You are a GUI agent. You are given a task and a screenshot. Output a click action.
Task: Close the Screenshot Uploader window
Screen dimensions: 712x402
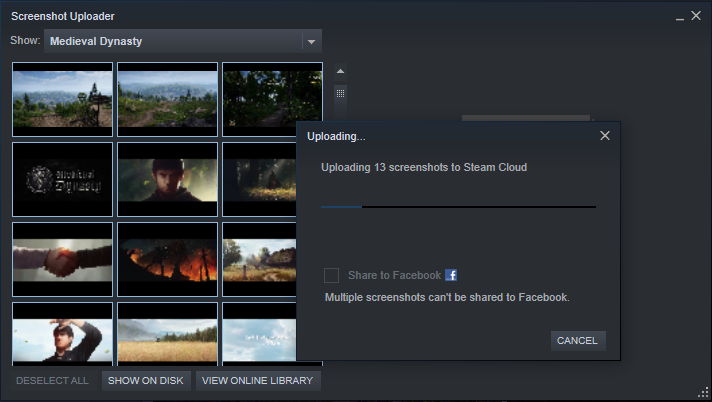(x=696, y=16)
